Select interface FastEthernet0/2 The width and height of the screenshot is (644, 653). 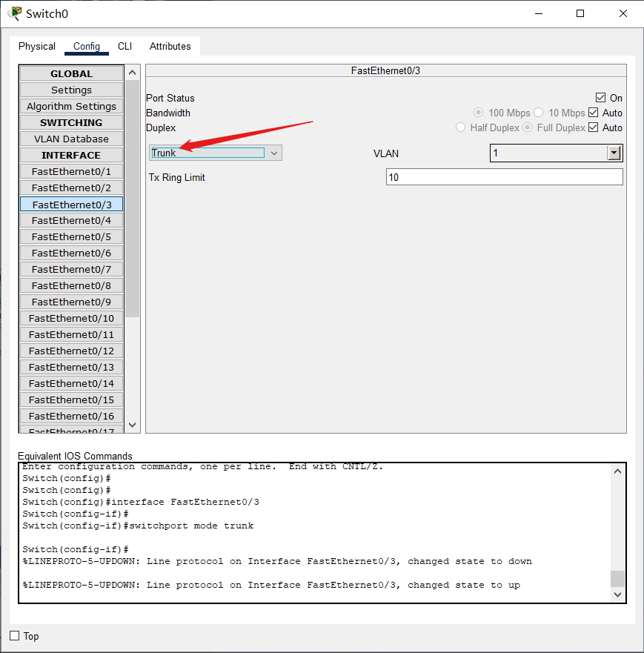coord(72,188)
